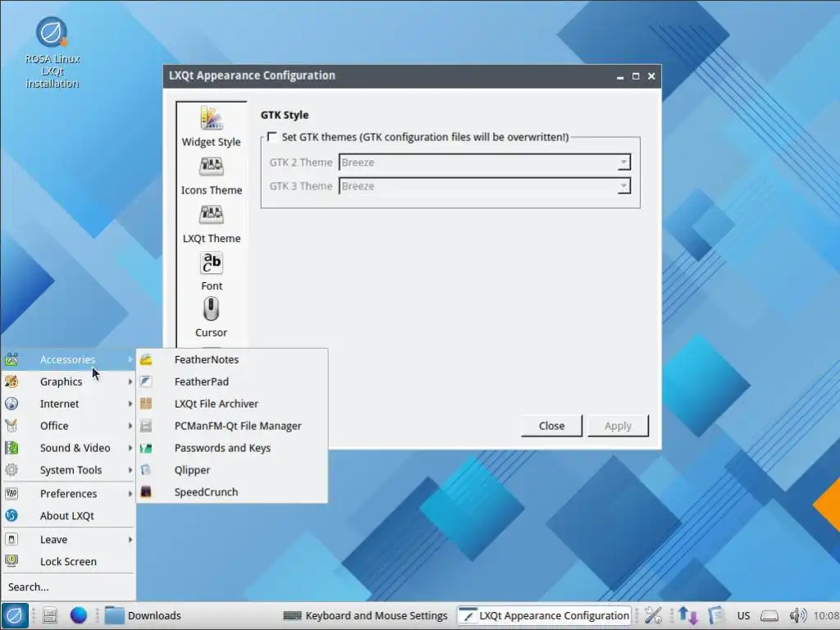The width and height of the screenshot is (840, 630).
Task: Enable the Set GTK themes checkbox
Action: tap(272, 137)
